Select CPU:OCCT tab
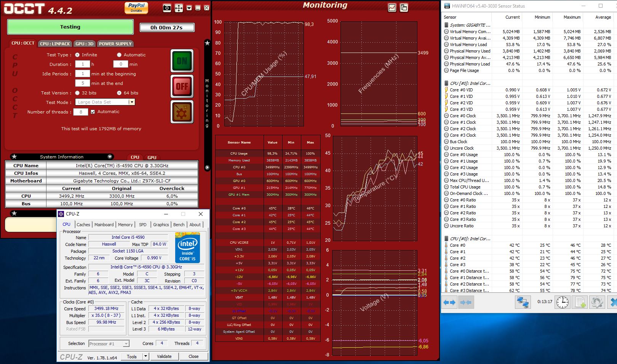 [x=23, y=43]
